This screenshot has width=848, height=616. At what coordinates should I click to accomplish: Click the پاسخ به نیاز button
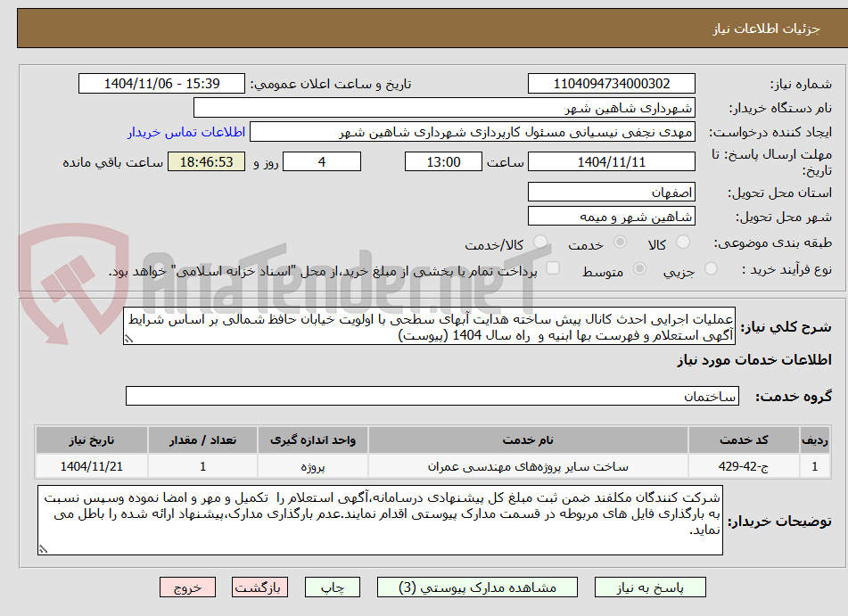(650, 587)
